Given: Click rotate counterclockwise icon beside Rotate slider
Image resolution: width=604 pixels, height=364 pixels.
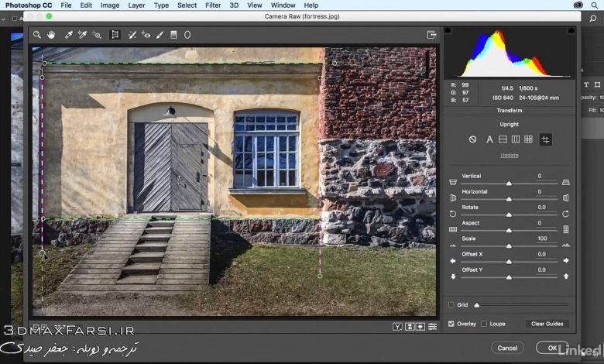Looking at the screenshot, I should (453, 214).
